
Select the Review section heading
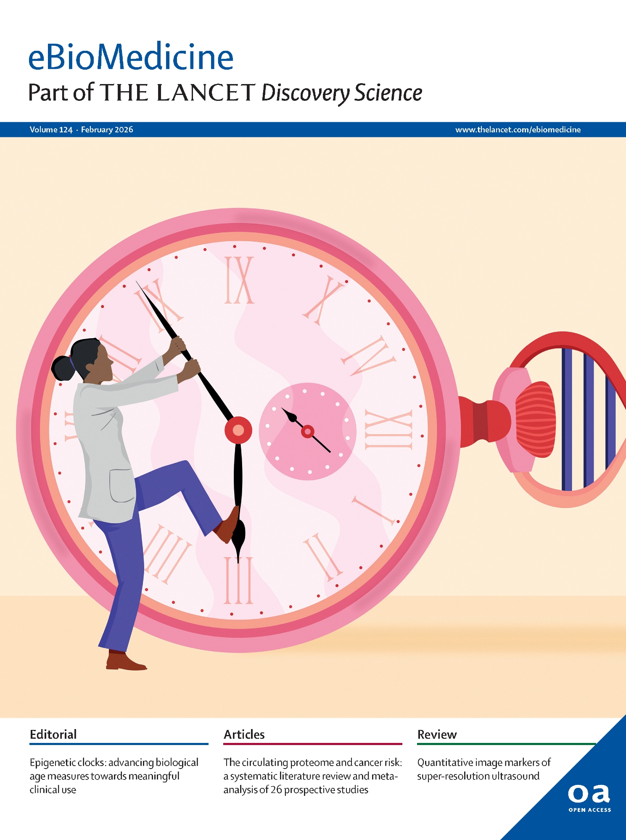436,735
